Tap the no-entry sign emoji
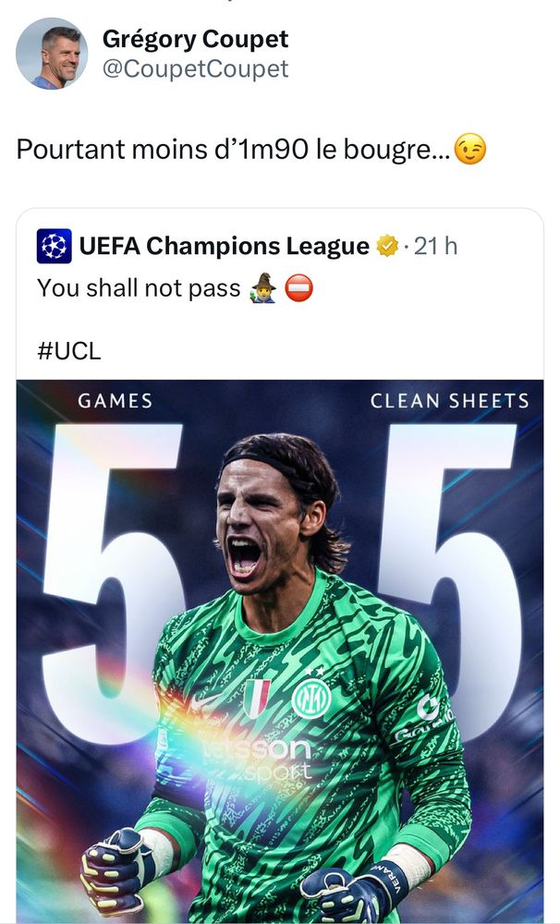The image size is (560, 924). pyautogui.click(x=298, y=288)
